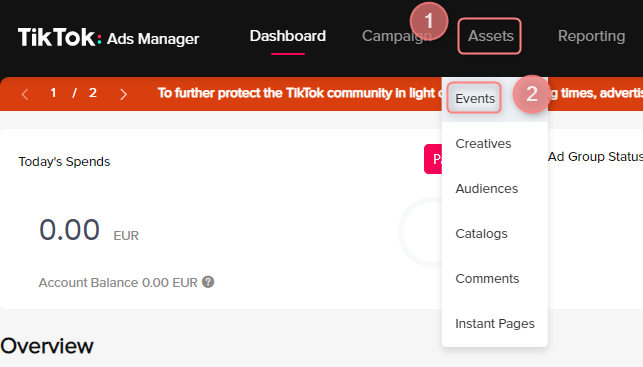The height and width of the screenshot is (367, 643).
Task: Click the orange announcement banner text
Action: (299, 93)
